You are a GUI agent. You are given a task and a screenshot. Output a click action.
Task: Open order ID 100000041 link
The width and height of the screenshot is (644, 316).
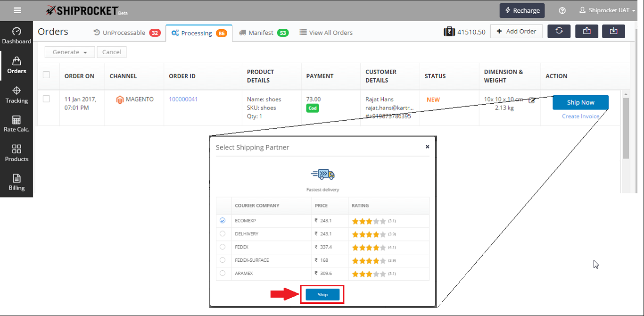coord(183,99)
